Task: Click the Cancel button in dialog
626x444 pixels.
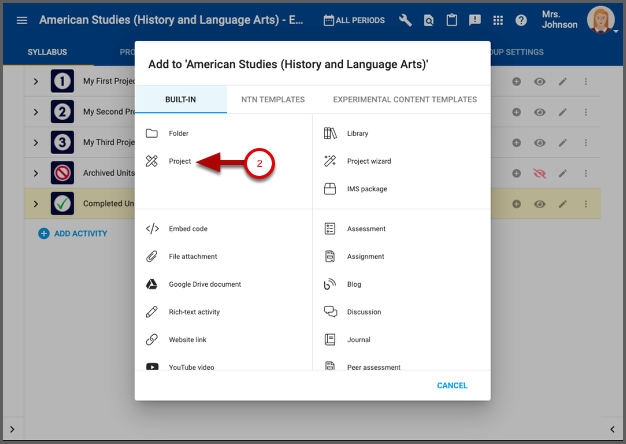Action: [x=452, y=385]
